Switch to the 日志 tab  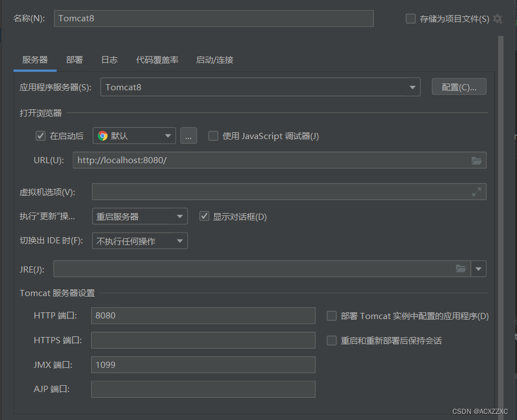coord(109,59)
